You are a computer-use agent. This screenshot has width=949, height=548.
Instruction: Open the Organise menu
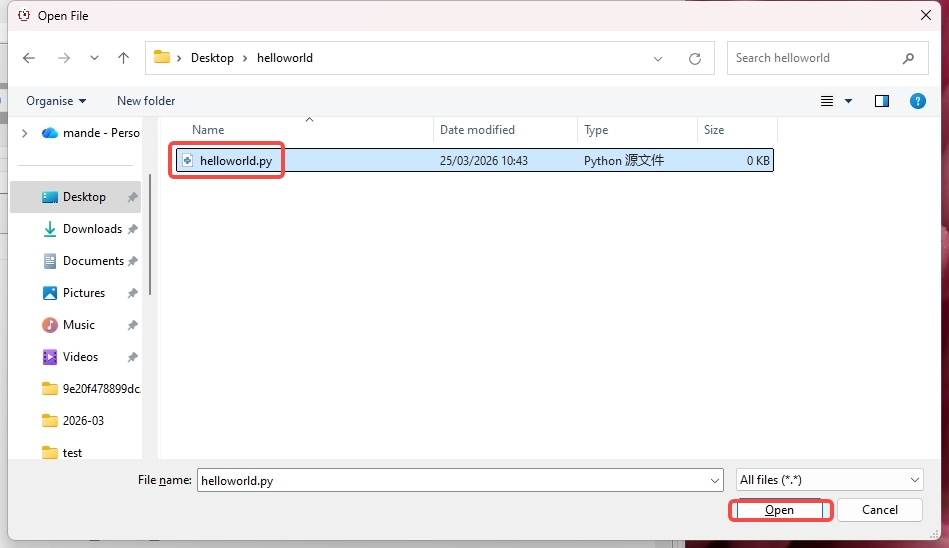56,101
